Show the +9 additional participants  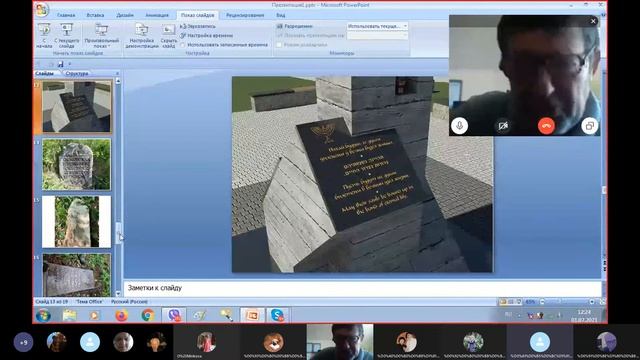click(x=23, y=342)
